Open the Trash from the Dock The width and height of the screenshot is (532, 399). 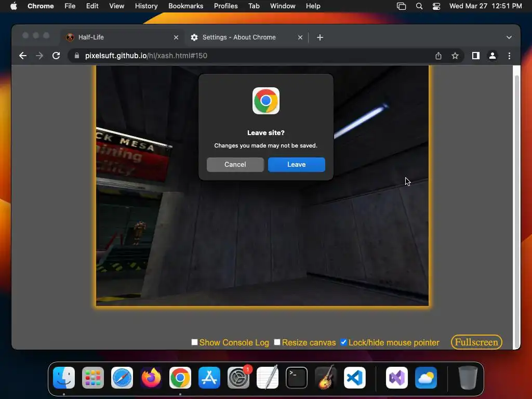[x=468, y=377]
